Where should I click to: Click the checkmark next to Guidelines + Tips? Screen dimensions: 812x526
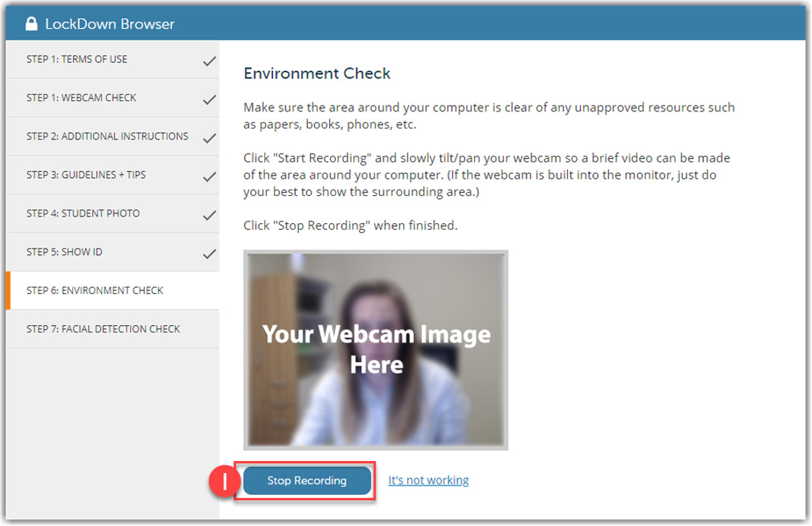210,177
